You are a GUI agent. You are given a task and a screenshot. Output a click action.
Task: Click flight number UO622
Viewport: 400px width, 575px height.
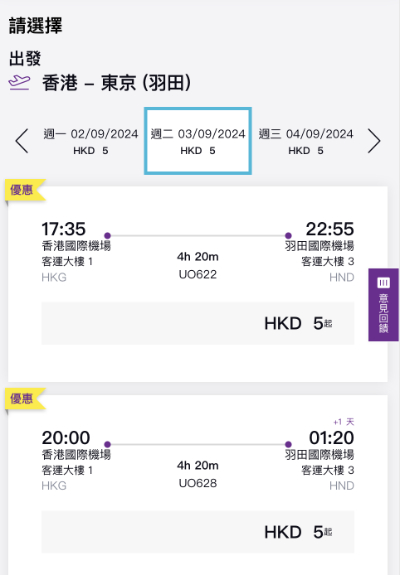point(198,275)
